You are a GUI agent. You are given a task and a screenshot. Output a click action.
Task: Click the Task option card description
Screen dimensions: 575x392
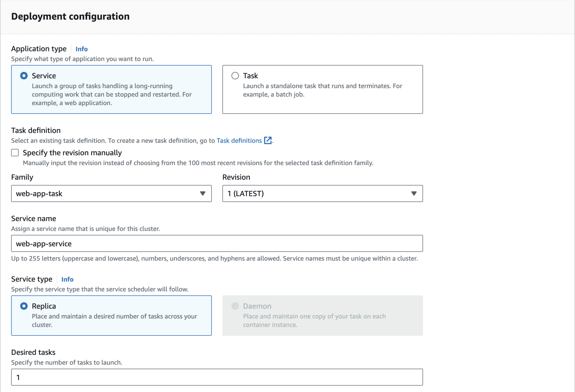(x=322, y=90)
